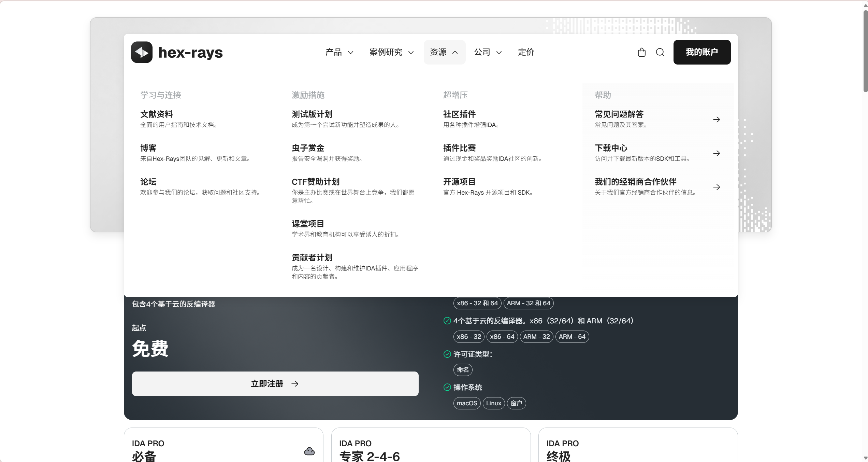Collapse the 资源 dropdown menu
This screenshot has height=462, width=868.
tap(444, 52)
